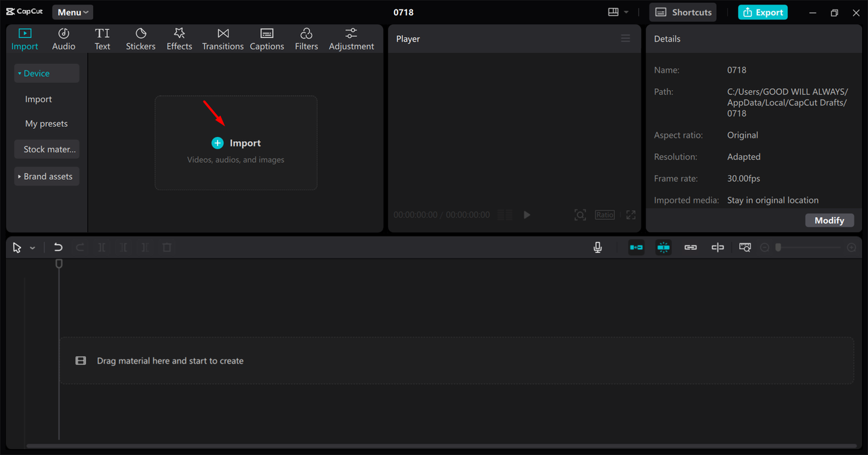The height and width of the screenshot is (455, 868).
Task: Open the Stickers tab
Action: 140,39
